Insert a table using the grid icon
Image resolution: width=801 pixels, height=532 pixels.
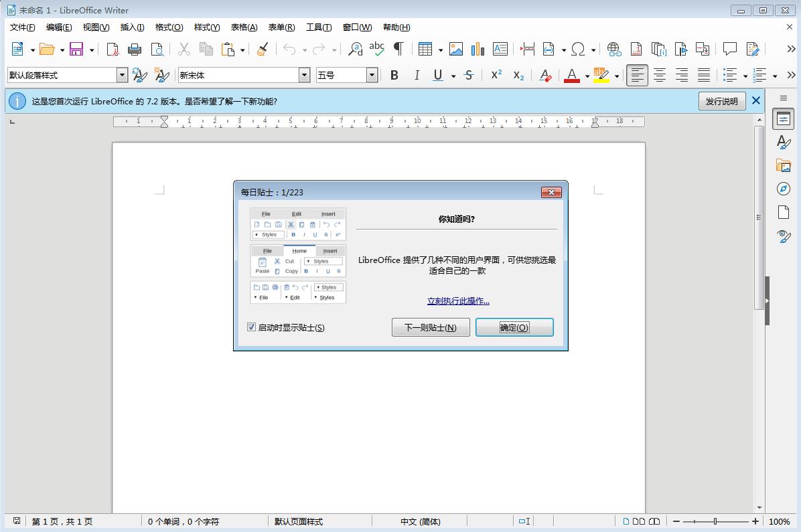tap(425, 49)
